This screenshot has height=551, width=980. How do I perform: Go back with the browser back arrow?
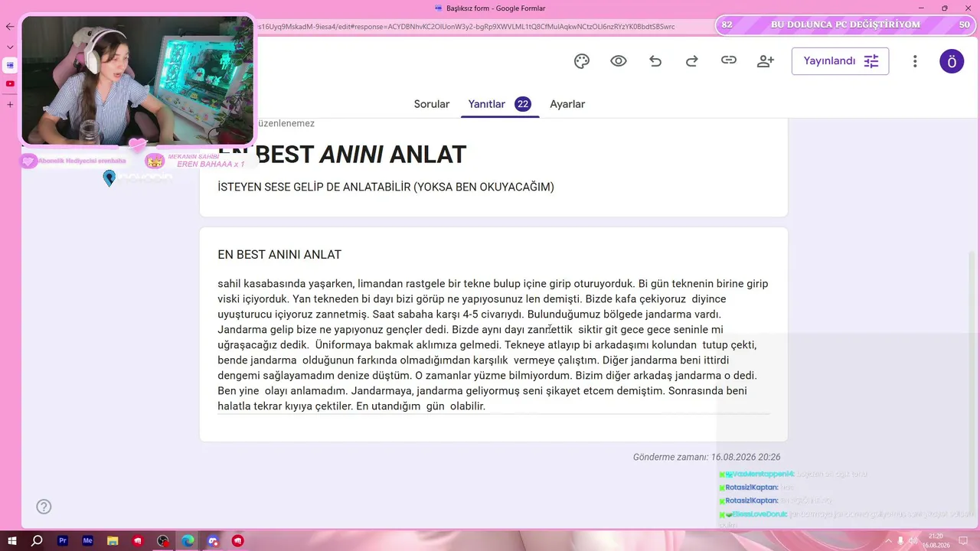(10, 27)
